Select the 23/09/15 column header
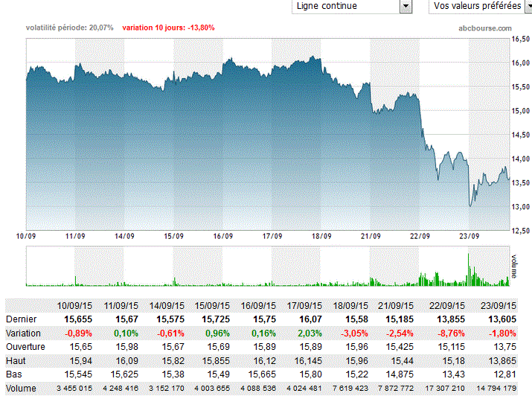This screenshot has height=402, width=532. pyautogui.click(x=499, y=306)
